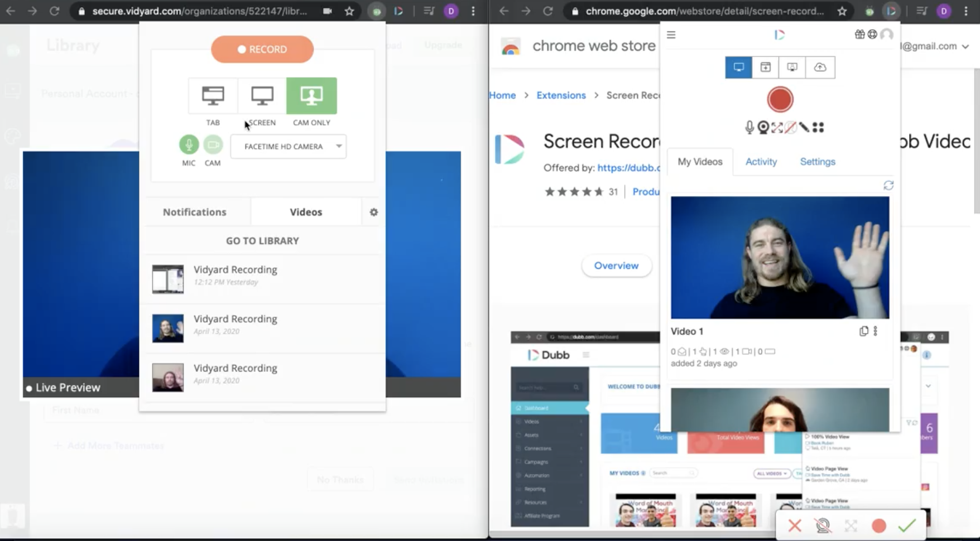Click Dubb expand arrows icon

777,128
